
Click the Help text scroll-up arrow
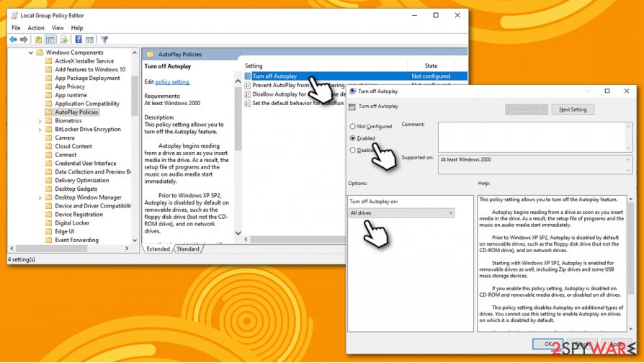coord(631,200)
